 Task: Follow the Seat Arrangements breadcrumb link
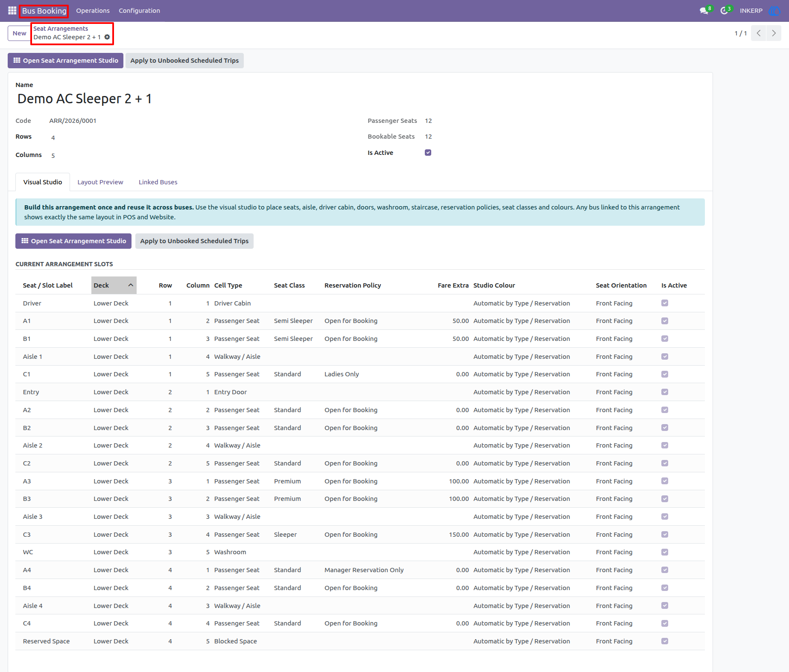[x=61, y=29]
